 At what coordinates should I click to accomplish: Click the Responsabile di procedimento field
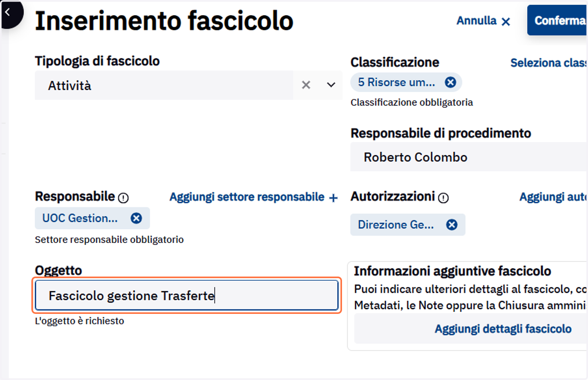tap(469, 157)
